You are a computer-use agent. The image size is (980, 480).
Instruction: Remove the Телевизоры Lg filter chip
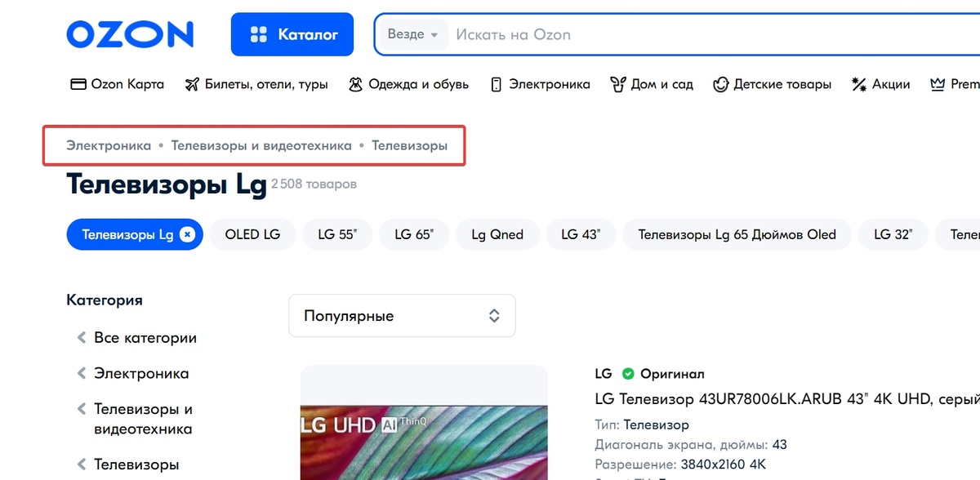point(187,234)
